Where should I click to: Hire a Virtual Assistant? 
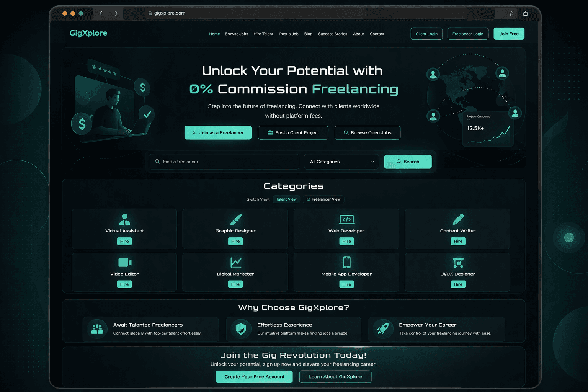click(124, 241)
